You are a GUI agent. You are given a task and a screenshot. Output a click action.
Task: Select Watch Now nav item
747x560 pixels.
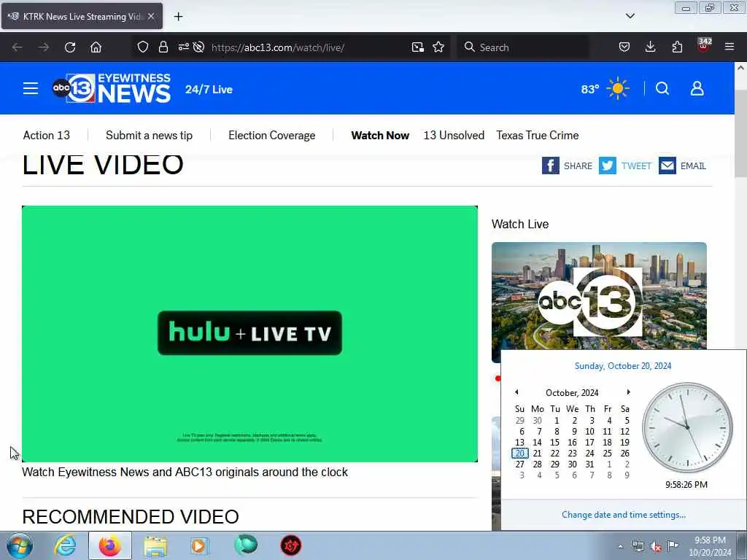point(380,135)
